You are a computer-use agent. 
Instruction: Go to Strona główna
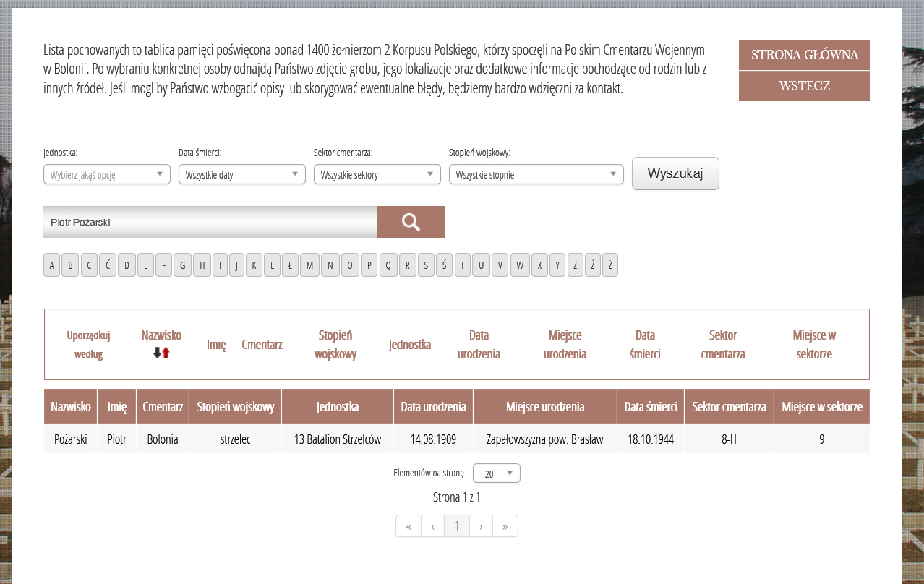point(804,55)
